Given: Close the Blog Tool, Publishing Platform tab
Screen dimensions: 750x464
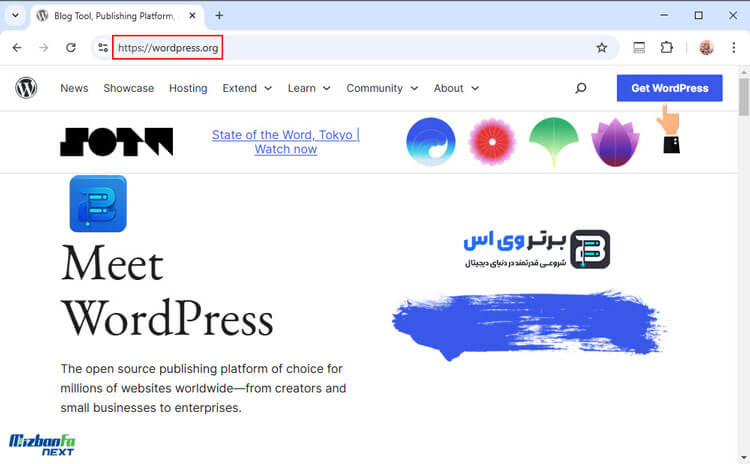Looking at the screenshot, I should coord(192,15).
